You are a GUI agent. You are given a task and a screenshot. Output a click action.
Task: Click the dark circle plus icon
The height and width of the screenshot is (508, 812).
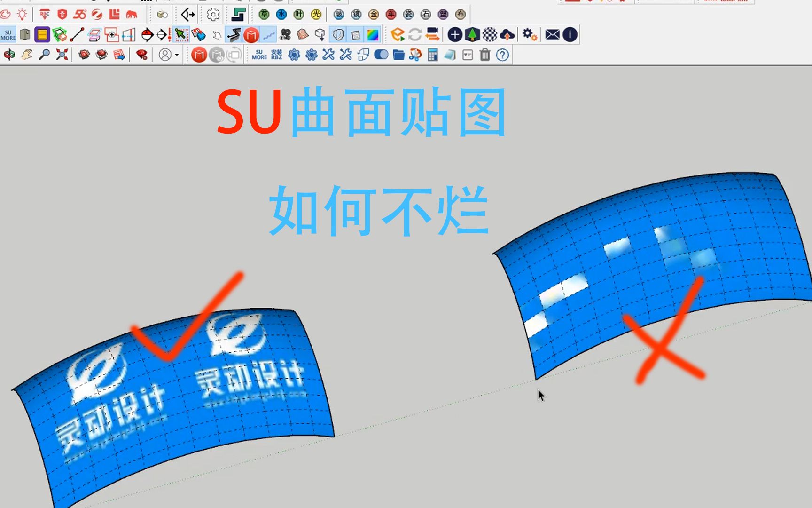[x=454, y=35]
